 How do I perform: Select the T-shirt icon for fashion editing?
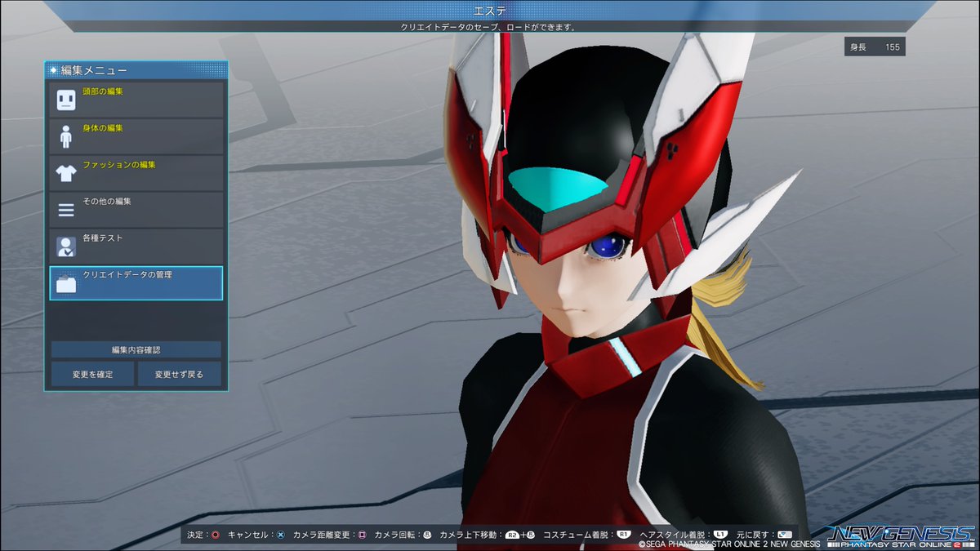click(x=66, y=173)
